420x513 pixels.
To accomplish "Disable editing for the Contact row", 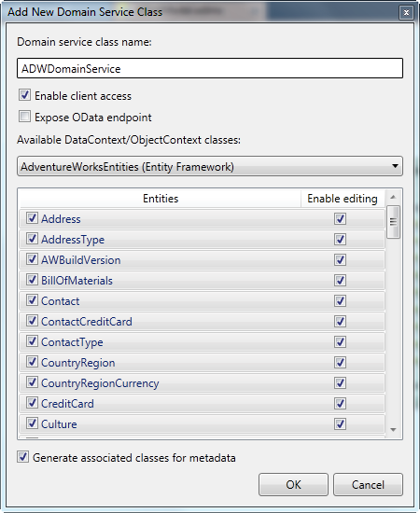I will click(340, 300).
